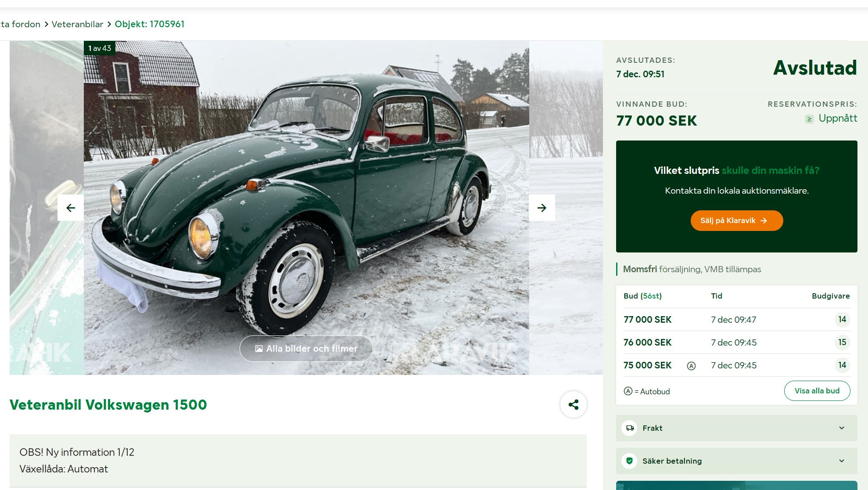This screenshot has height=490, width=868.
Task: Click the Autobud legend icon
Action: pos(628,391)
